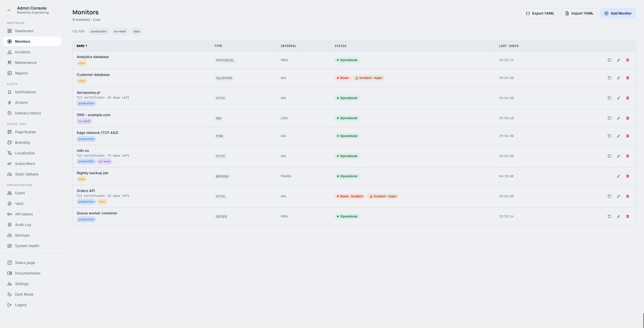The width and height of the screenshot is (644, 328).
Task: Edit the devopsowy.pl monitor
Action: 618,98
